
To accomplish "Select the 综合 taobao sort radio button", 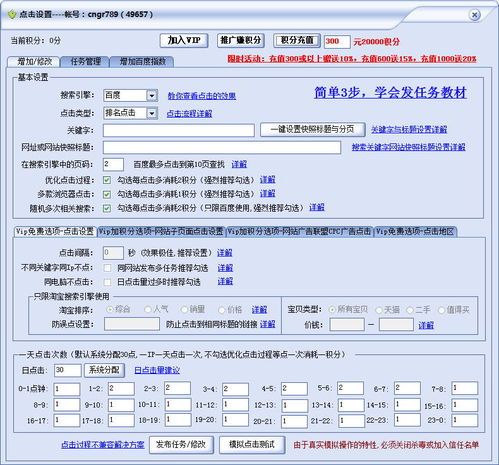I will pyautogui.click(x=109, y=310).
